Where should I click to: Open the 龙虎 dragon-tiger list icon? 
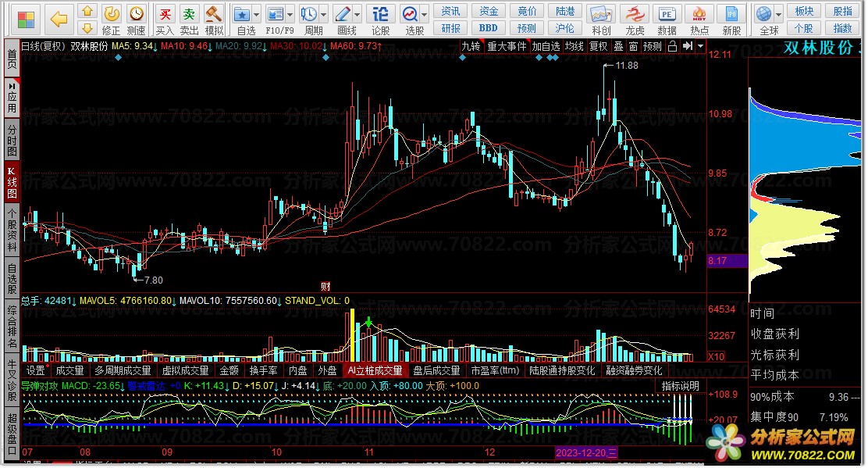(x=635, y=20)
